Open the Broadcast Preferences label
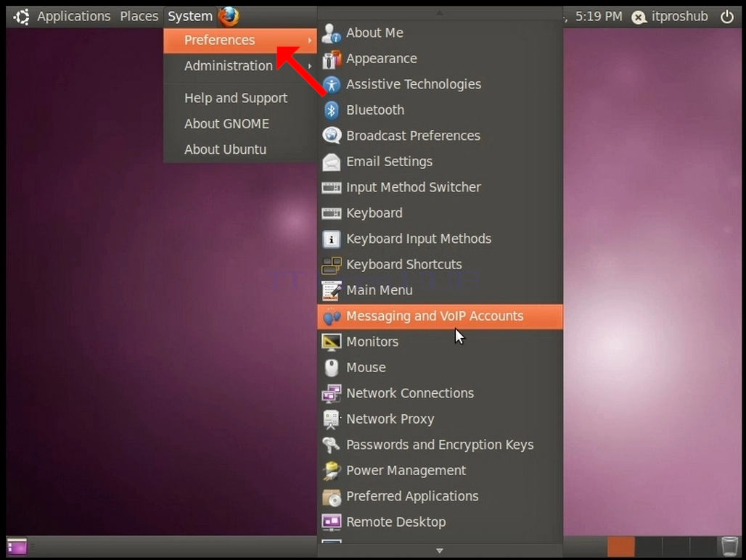 413,136
